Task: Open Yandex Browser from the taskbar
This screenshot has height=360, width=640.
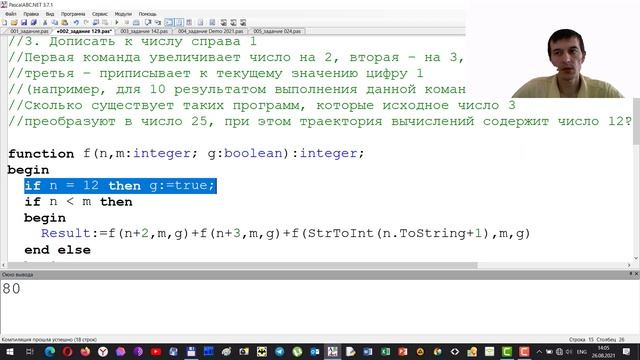Action: tap(103, 351)
